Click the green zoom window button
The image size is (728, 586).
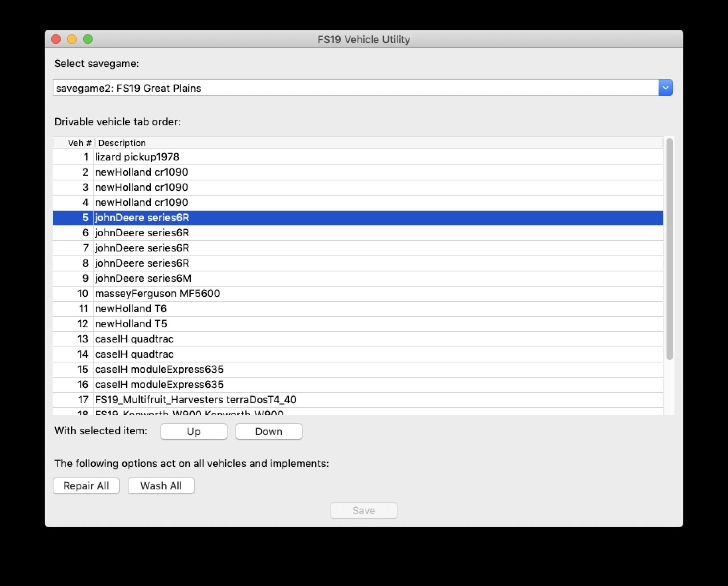point(88,39)
